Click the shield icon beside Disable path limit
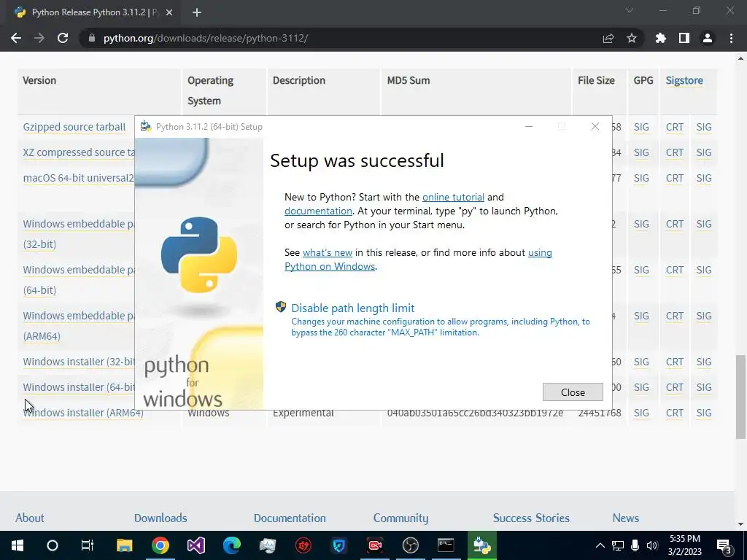This screenshot has width=747, height=560. coord(281,307)
